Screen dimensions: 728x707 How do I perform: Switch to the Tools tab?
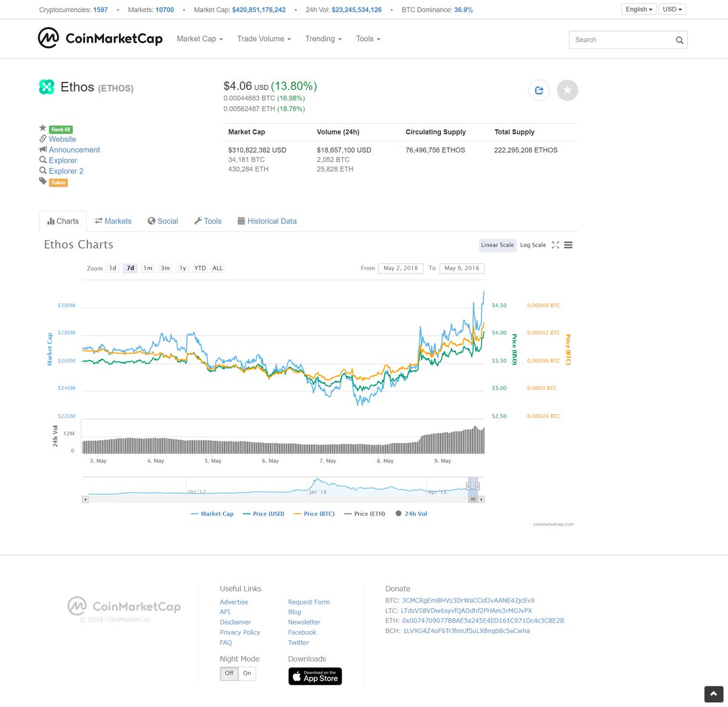pyautogui.click(x=207, y=221)
